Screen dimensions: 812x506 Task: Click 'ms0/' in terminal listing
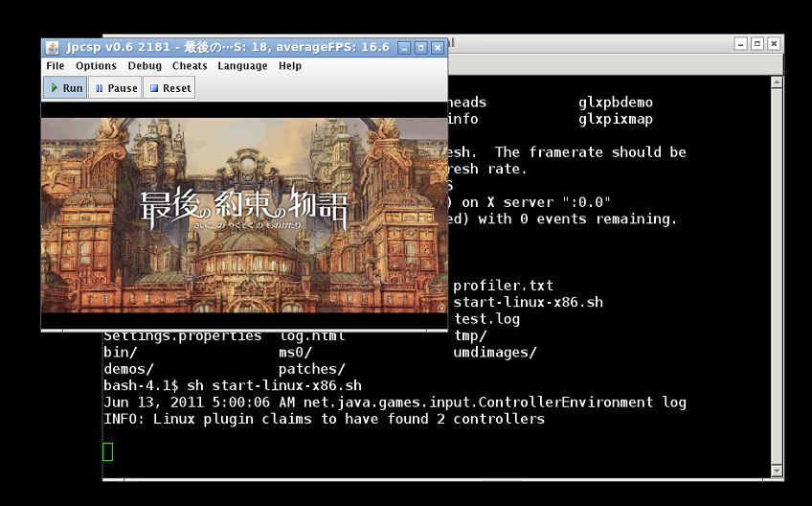[x=295, y=352]
